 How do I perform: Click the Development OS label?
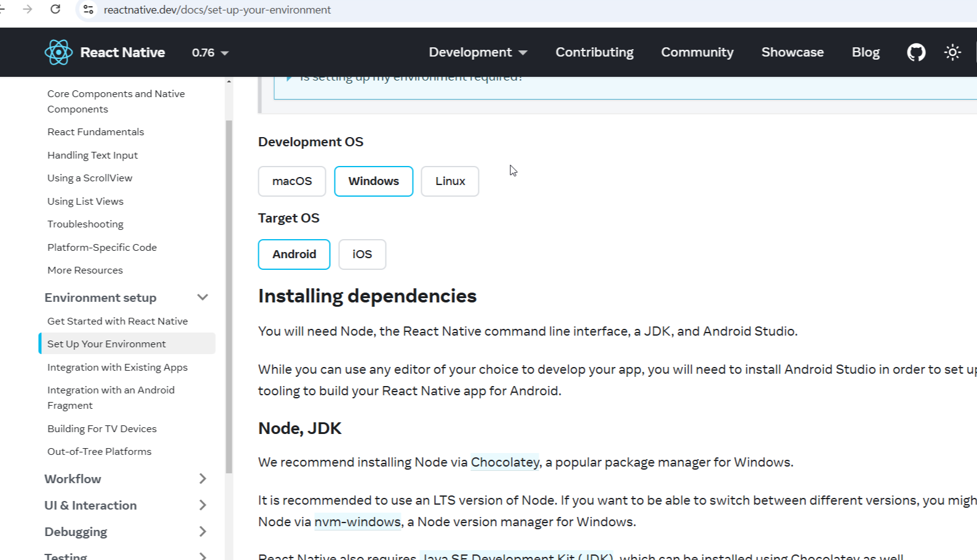pos(311,142)
